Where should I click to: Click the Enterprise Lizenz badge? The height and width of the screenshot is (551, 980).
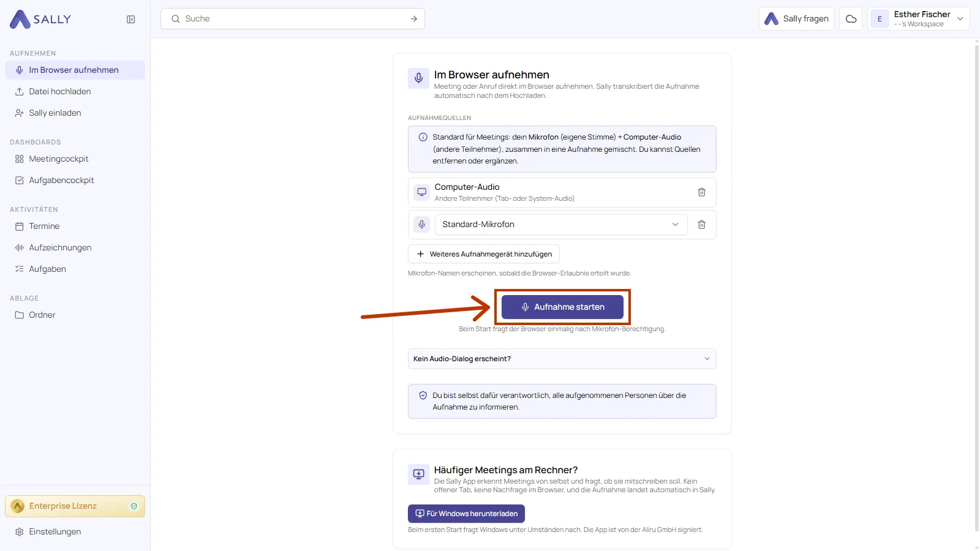(75, 506)
